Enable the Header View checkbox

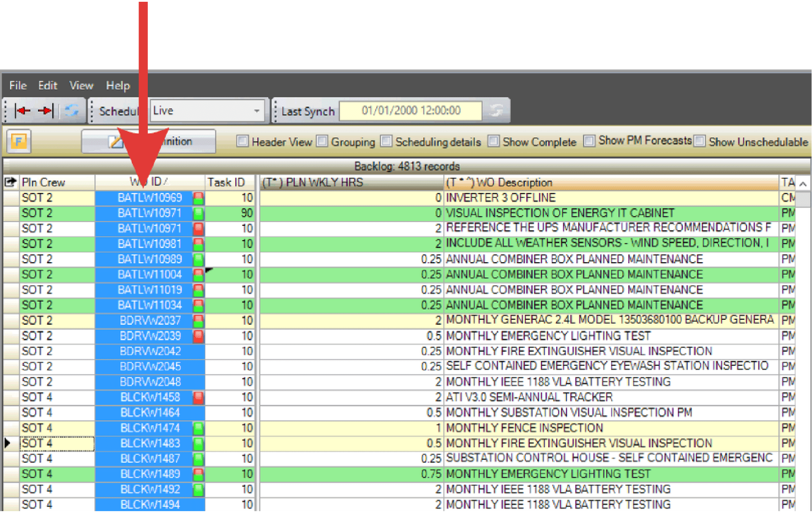tap(242, 141)
